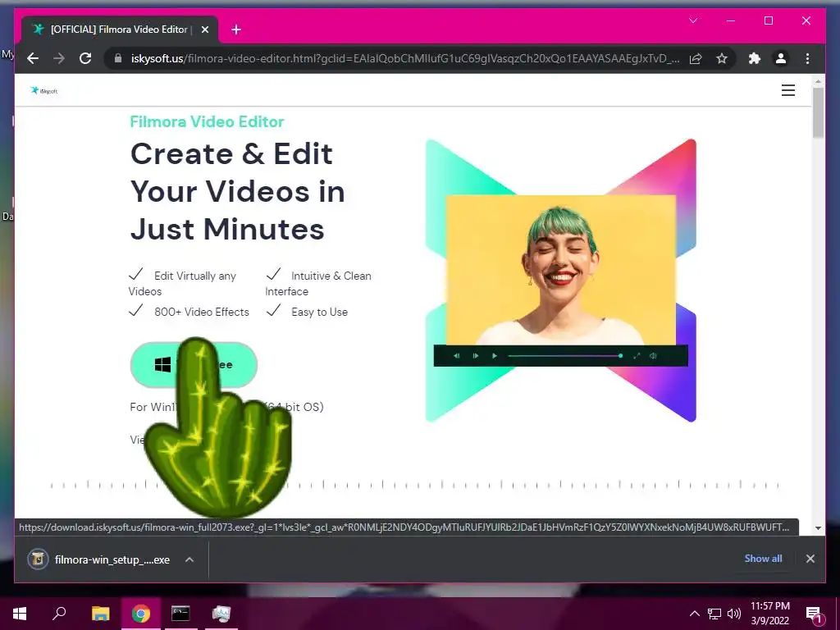Click the video preview thumbnail

[561, 270]
